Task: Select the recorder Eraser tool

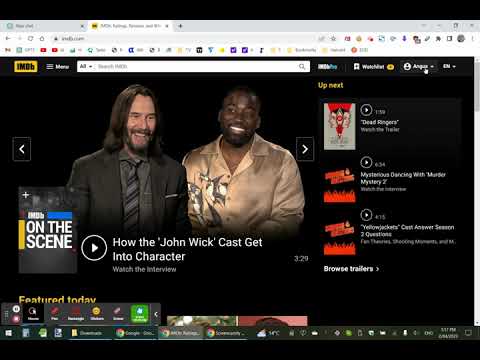Action: (x=118, y=314)
